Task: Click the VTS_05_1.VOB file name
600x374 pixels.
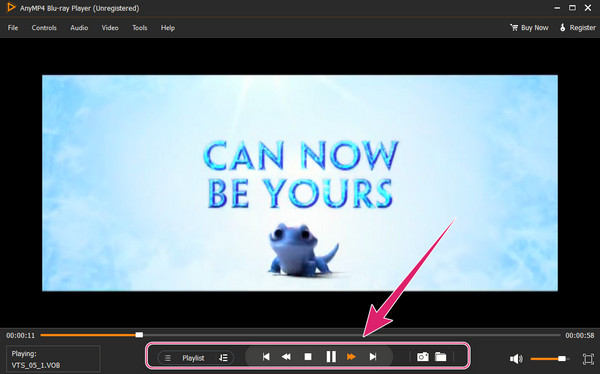Action: click(36, 365)
